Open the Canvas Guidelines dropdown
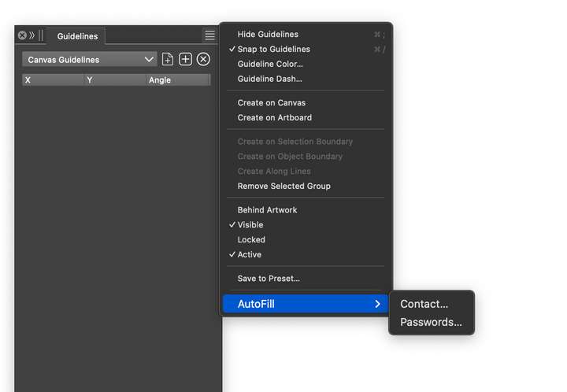567x392 pixels. (89, 60)
